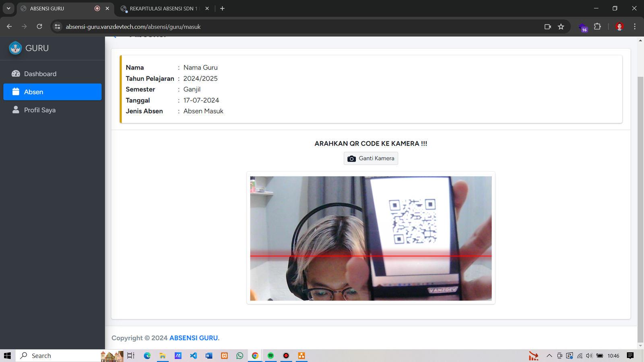644x362 pixels.
Task: Click the camera indicator in address bar
Action: [548, 27]
